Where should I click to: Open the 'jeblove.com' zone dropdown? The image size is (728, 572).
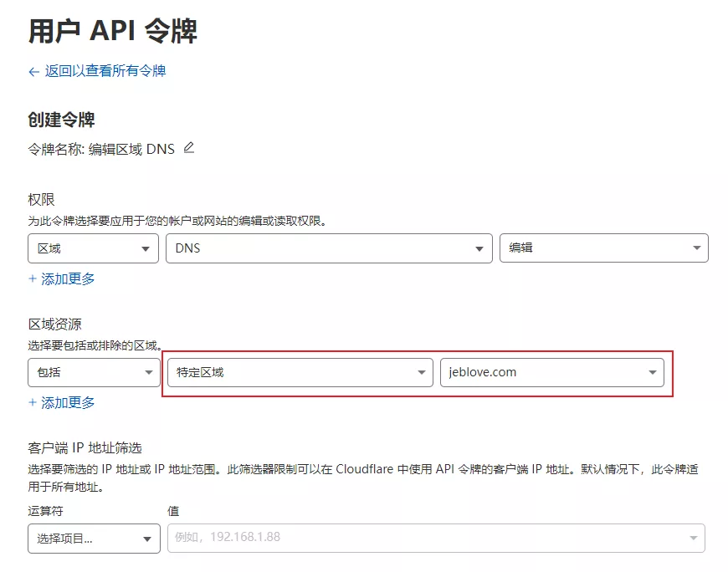552,372
